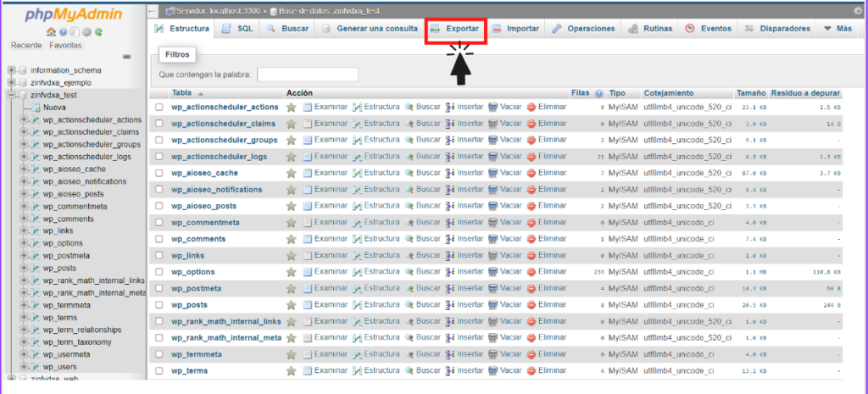Viewport: 868px width, 394px height.
Task: Click the favorite star for wp_posts
Action: [x=292, y=305]
